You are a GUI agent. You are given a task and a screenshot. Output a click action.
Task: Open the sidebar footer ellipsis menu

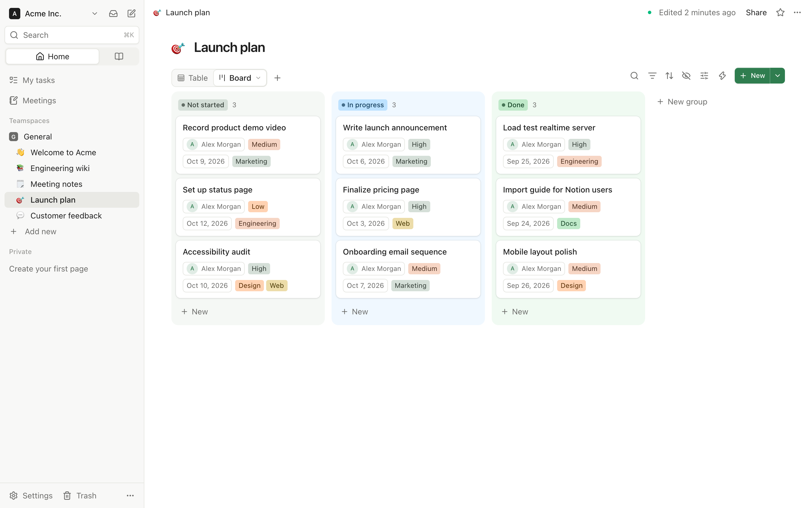point(130,496)
